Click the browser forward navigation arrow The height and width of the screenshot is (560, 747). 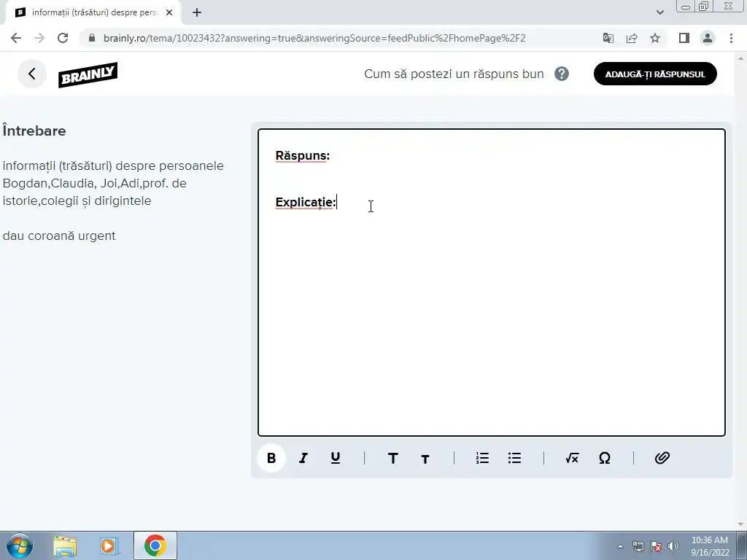(x=39, y=38)
